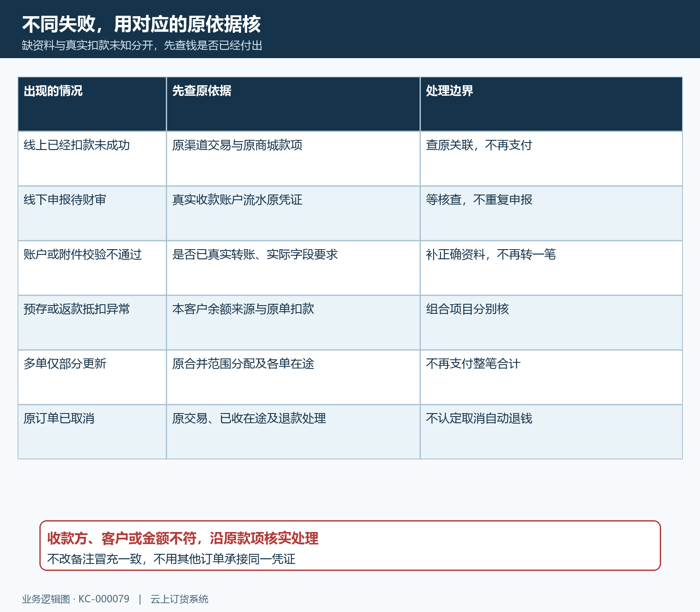
Task: Click the cell 账户或附件校验不通过
Action: click(x=92, y=268)
